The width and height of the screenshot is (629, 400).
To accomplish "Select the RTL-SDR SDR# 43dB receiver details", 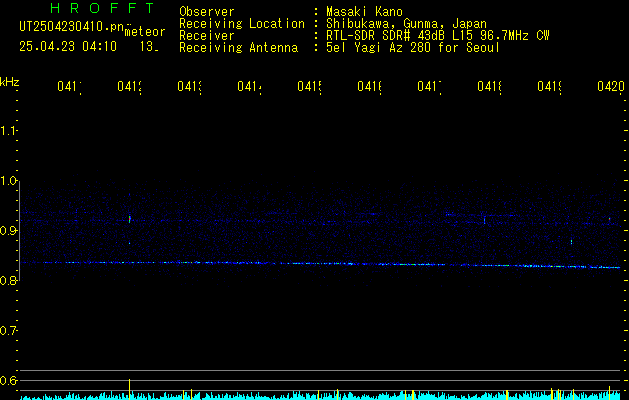I will pos(438,36).
